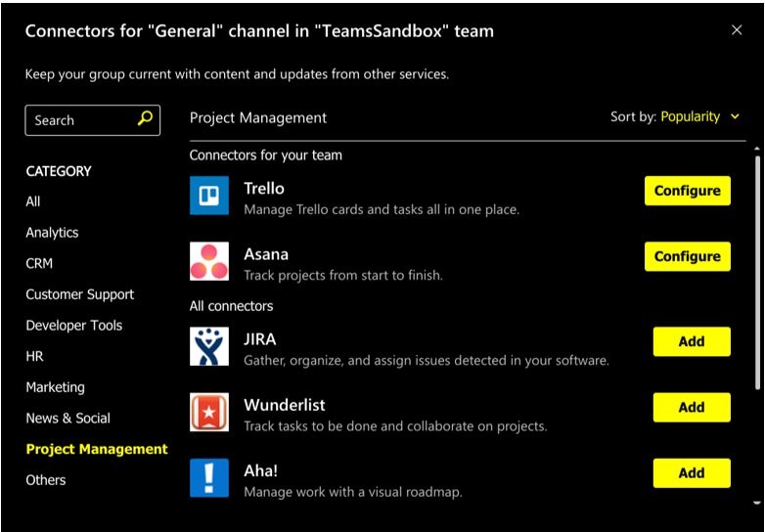Viewport: 765px width, 532px height.
Task: Click the JIRA connector logo icon
Action: [x=208, y=347]
